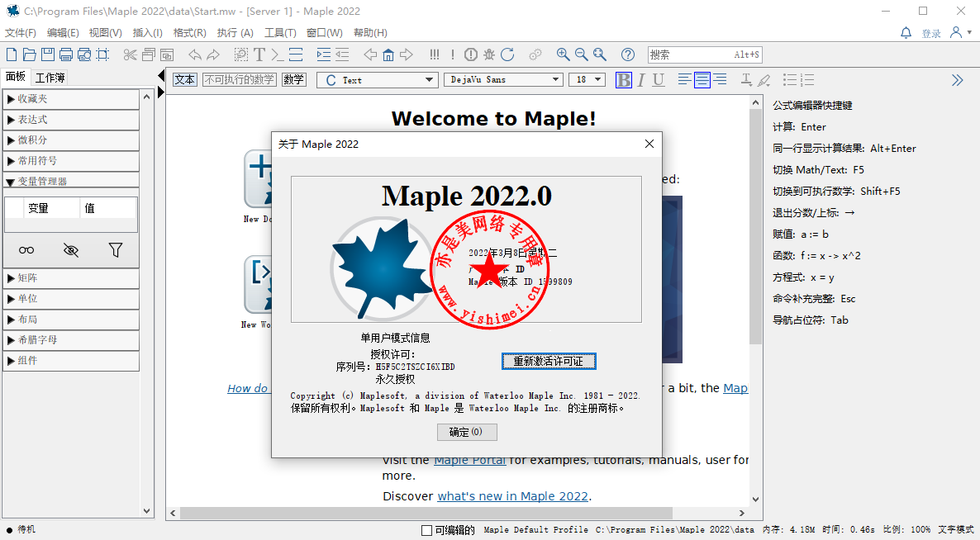Expand the 收藏夹 palette
Viewport: 980px width, 540px height.
[x=71, y=98]
